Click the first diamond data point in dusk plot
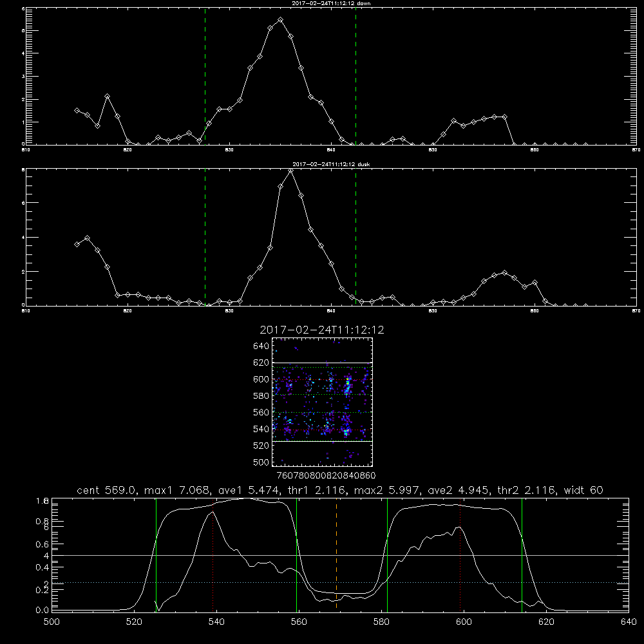 pos(77,244)
